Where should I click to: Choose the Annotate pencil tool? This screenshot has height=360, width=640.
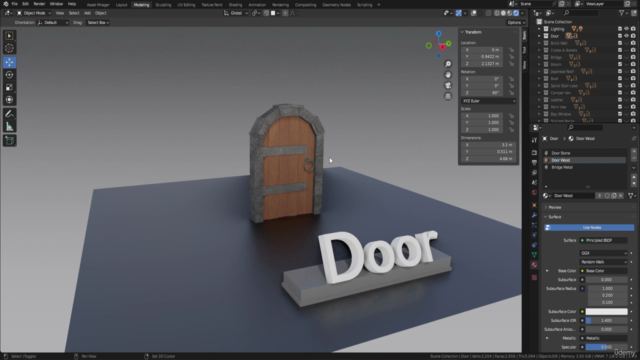9,114
